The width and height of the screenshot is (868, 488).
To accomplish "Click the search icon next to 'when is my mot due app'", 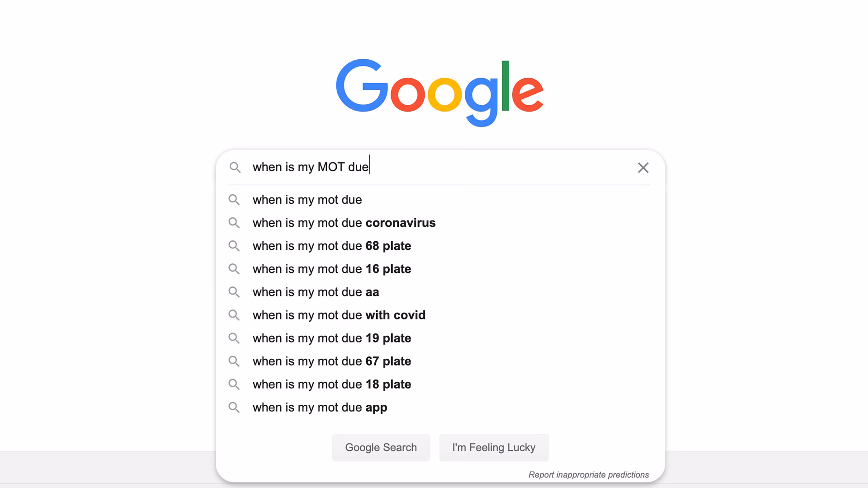I will click(234, 407).
